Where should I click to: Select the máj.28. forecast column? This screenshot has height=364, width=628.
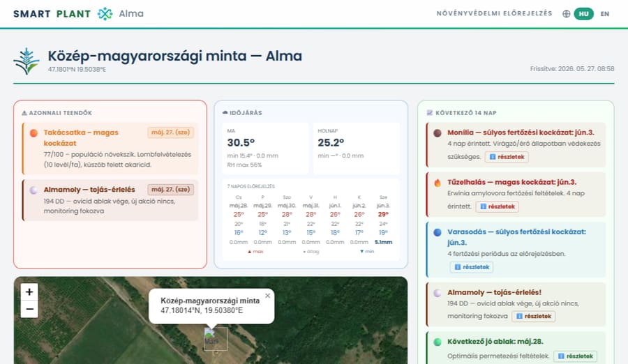pos(239,220)
